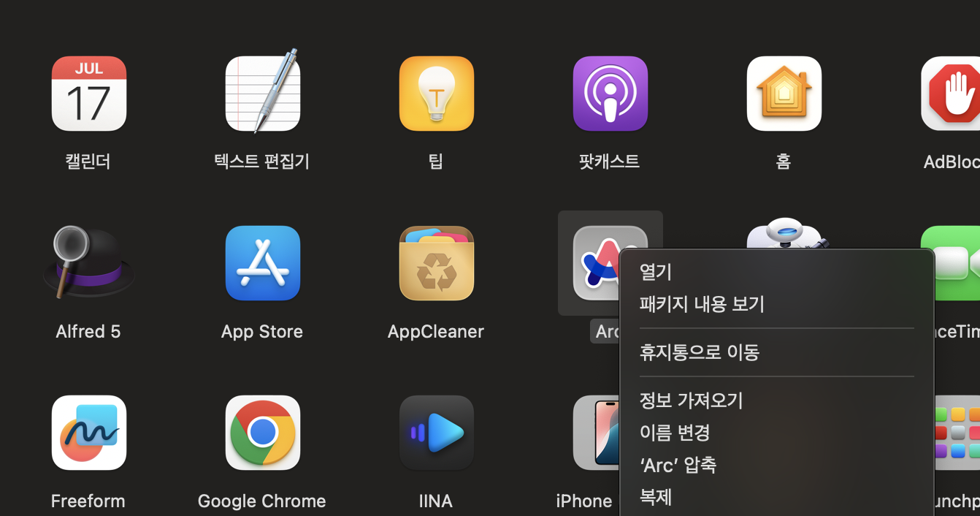Click the 팟캐스트 label text
This screenshot has height=516, width=980.
[610, 162]
